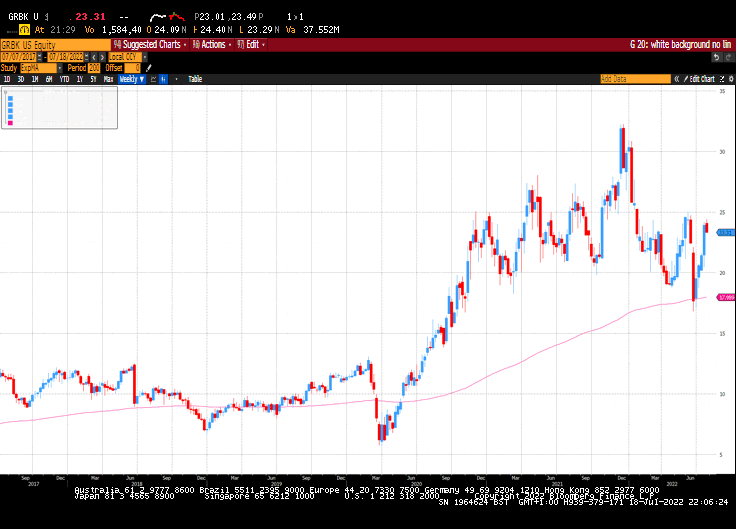736x529 pixels.
Task: Click the mini price sparkline
Action: (167, 17)
